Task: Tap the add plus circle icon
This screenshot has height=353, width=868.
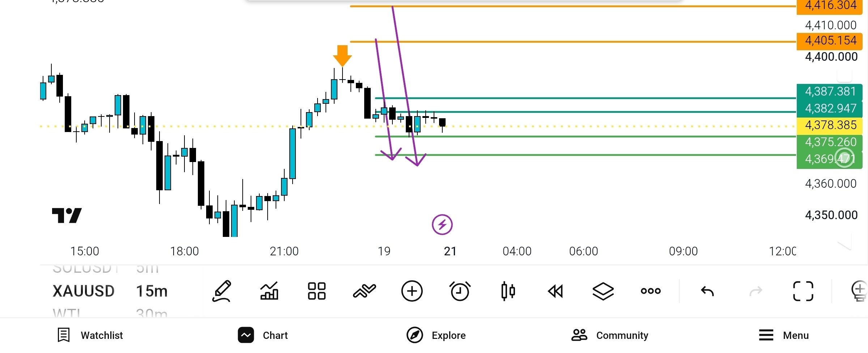Action: point(412,291)
